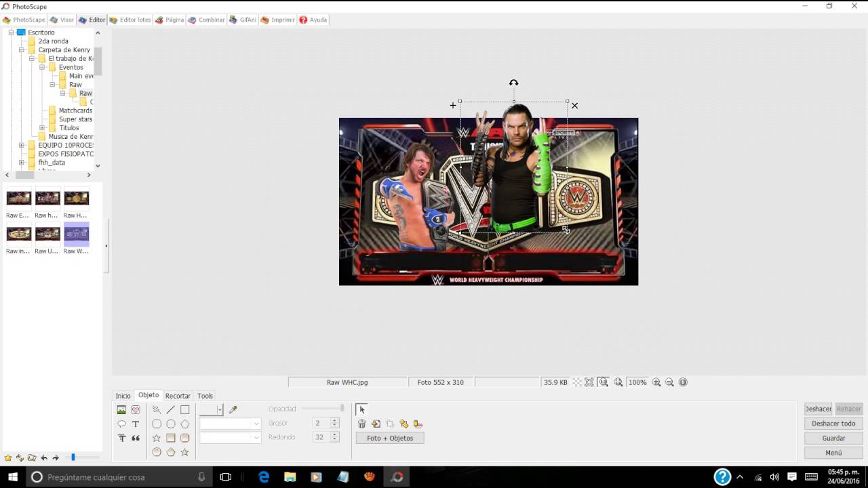Open Microsoft Edge from the taskbar
868x488 pixels.
point(264,477)
